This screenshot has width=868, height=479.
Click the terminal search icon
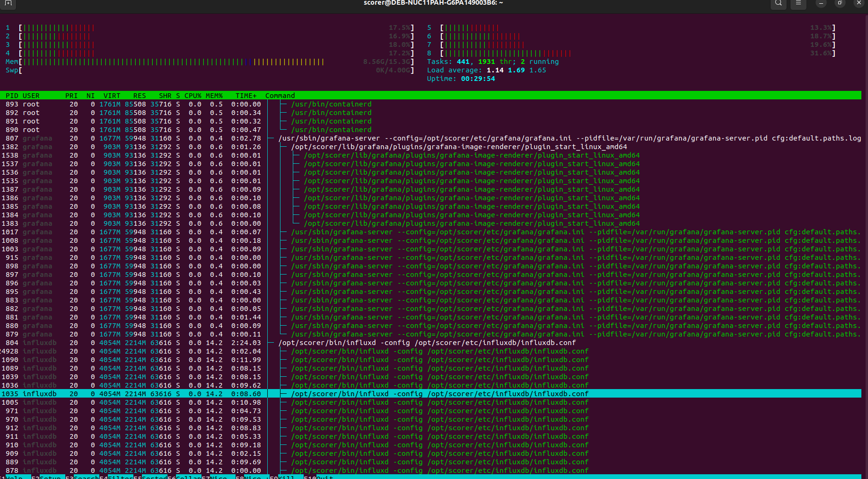pyautogui.click(x=778, y=3)
